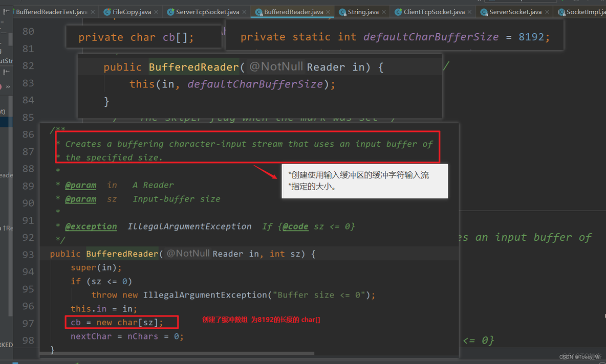606x364 pixels.
Task: Click the ServerSocket.java tab class icon
Action: click(x=484, y=12)
